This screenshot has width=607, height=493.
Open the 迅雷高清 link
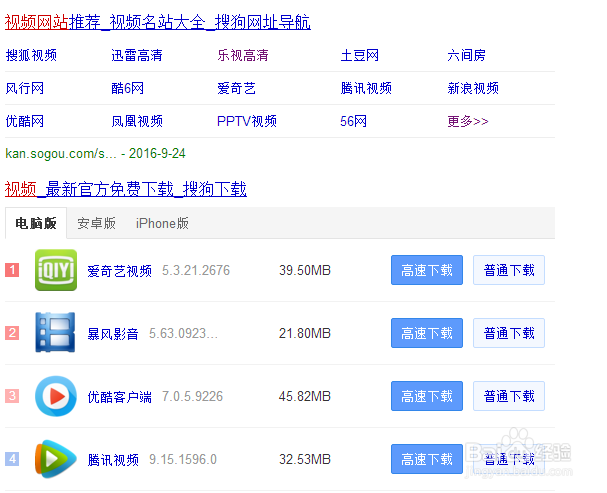click(x=137, y=55)
